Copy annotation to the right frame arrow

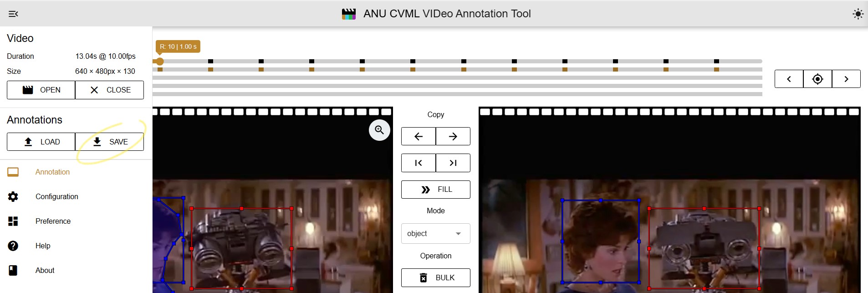click(453, 136)
